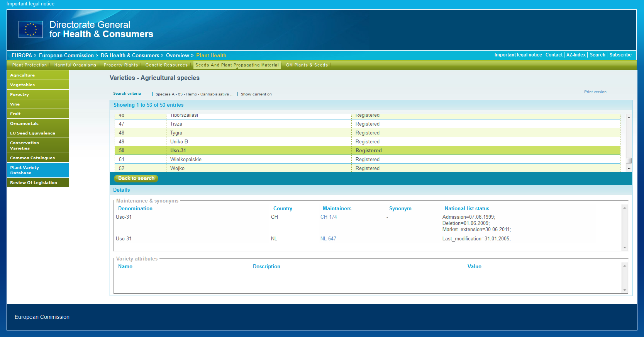This screenshot has height=337, width=644.
Task: Click scroll-down arrow in Maintenance & synonyms panel
Action: click(x=624, y=248)
